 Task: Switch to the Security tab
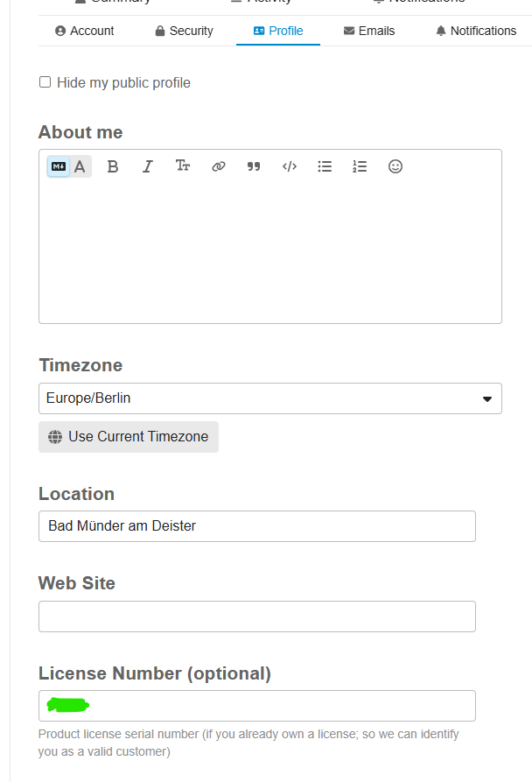[184, 31]
